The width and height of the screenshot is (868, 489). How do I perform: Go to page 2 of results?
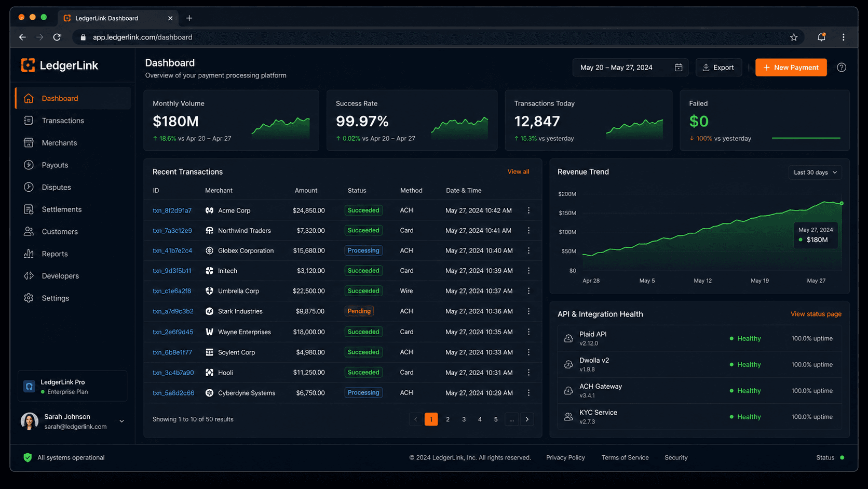point(447,419)
